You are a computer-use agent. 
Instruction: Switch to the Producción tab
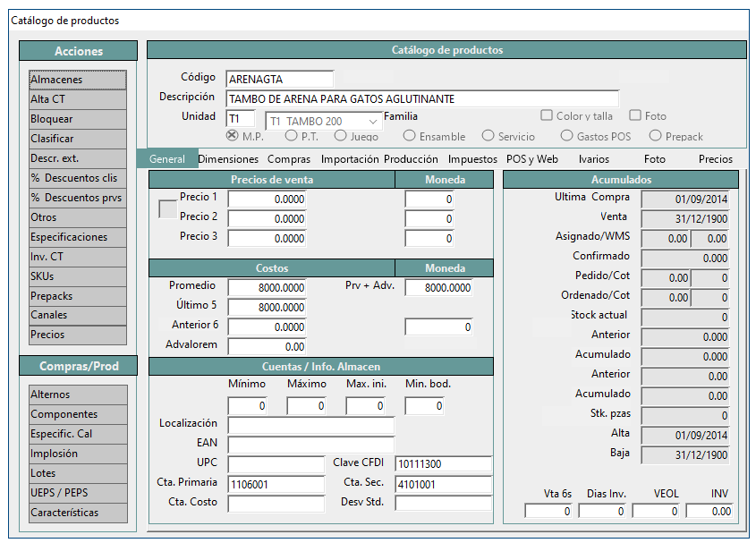[x=411, y=158]
